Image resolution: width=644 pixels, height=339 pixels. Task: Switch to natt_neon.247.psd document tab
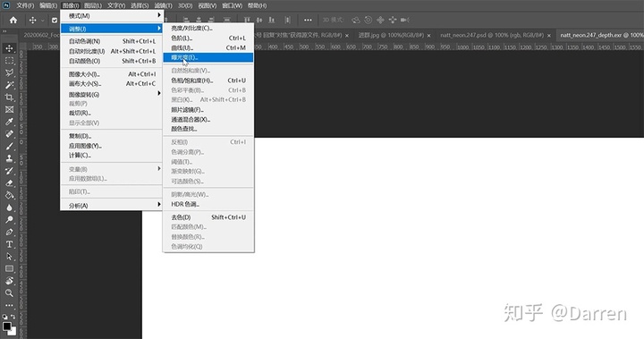point(492,35)
